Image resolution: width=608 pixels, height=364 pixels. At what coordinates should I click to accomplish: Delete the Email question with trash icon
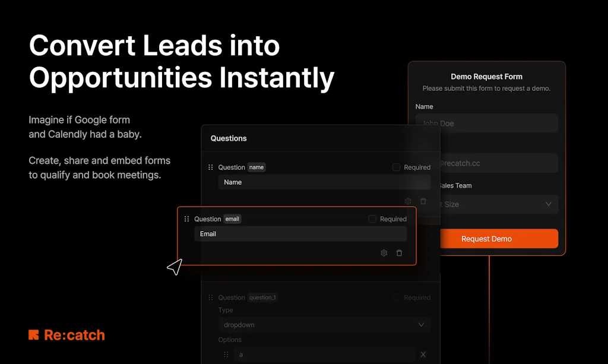pos(399,253)
